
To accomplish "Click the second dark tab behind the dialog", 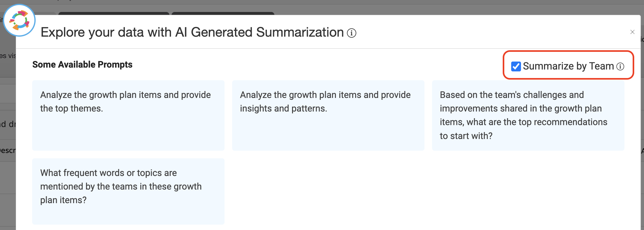I will (223, 14).
